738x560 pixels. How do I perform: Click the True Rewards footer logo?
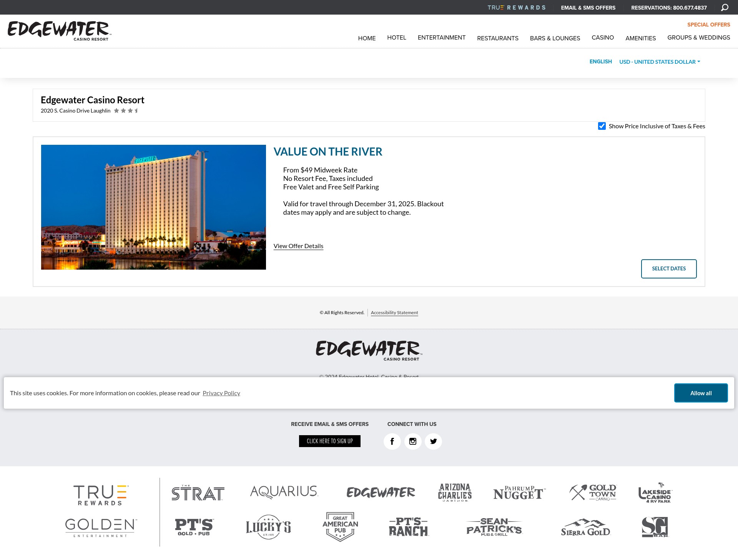[101, 495]
